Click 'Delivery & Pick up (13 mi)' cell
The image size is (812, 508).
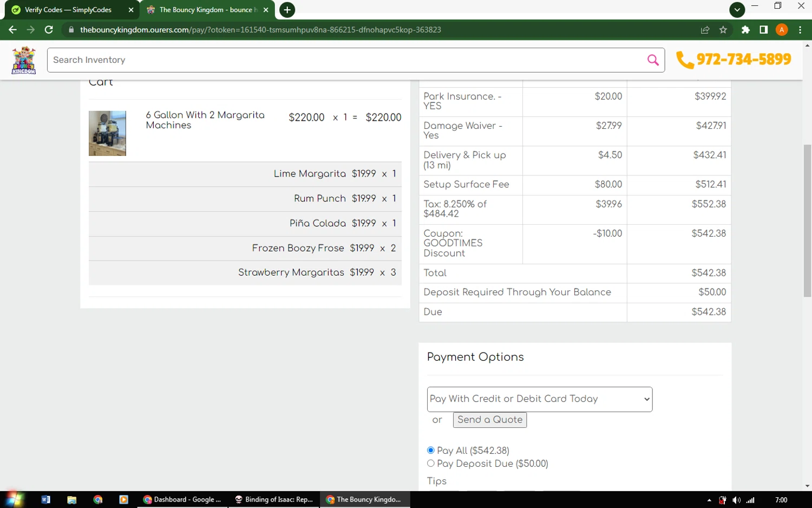coord(471,160)
